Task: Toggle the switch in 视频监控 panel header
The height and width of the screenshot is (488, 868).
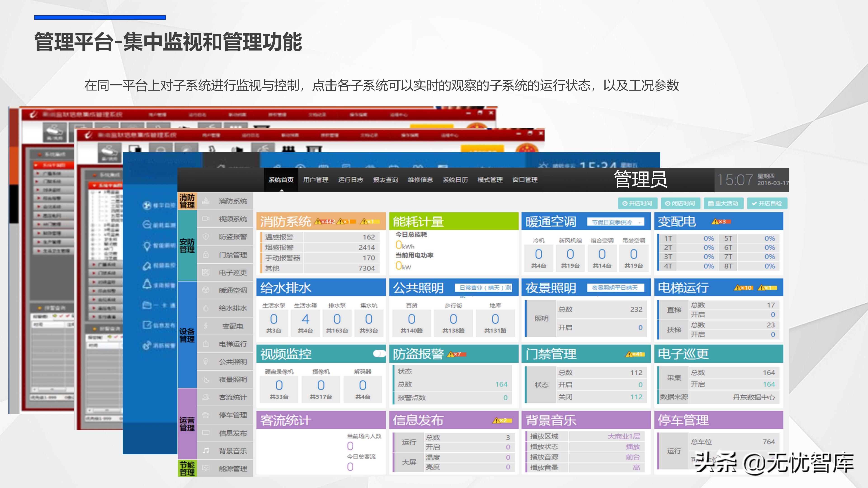Action: coord(379,354)
